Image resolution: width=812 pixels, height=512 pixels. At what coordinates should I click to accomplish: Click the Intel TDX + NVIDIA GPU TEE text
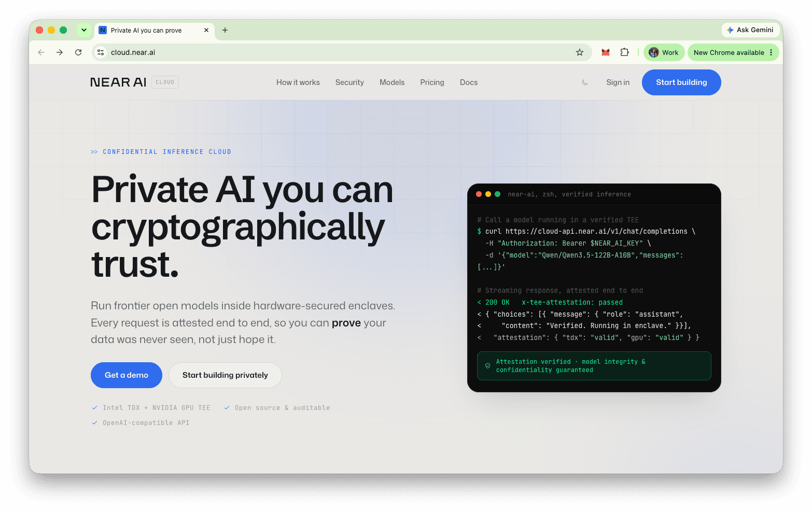[x=157, y=408]
